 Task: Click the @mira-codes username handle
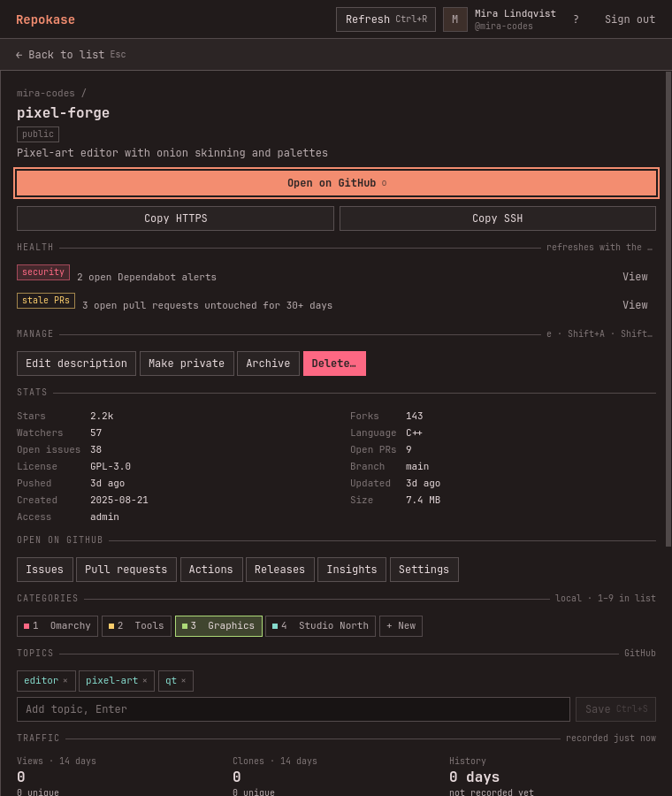click(x=503, y=27)
